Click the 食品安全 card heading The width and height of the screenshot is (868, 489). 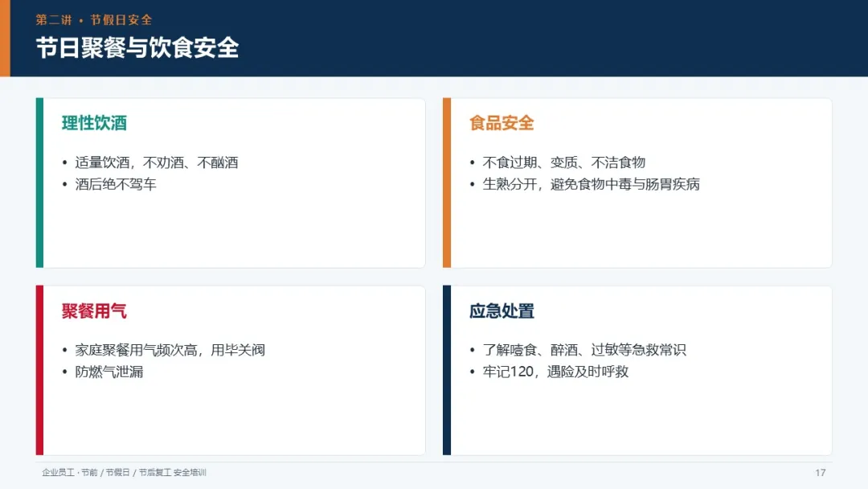(x=502, y=123)
